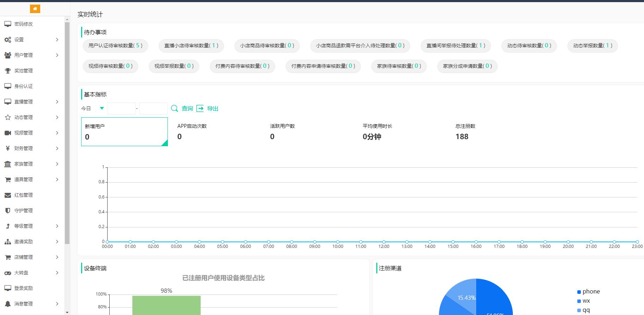The width and height of the screenshot is (644, 315).
Task: Click 用户认证待审核数量 pending badge
Action: pyautogui.click(x=115, y=46)
